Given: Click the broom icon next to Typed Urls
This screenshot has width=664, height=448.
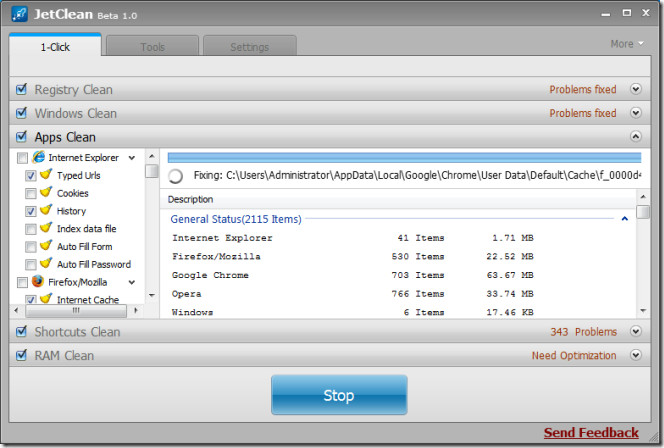Looking at the screenshot, I should coord(46,174).
